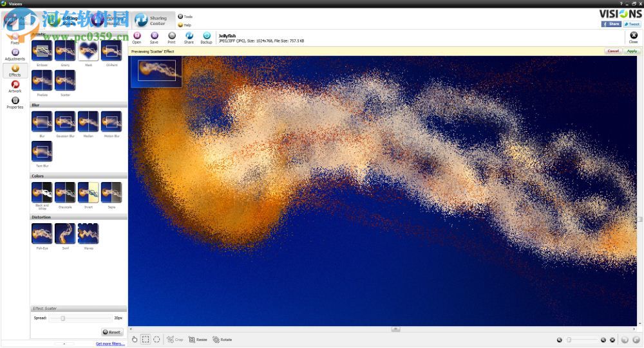Apply the Scatter effect
644x348 pixels.
(x=632, y=51)
